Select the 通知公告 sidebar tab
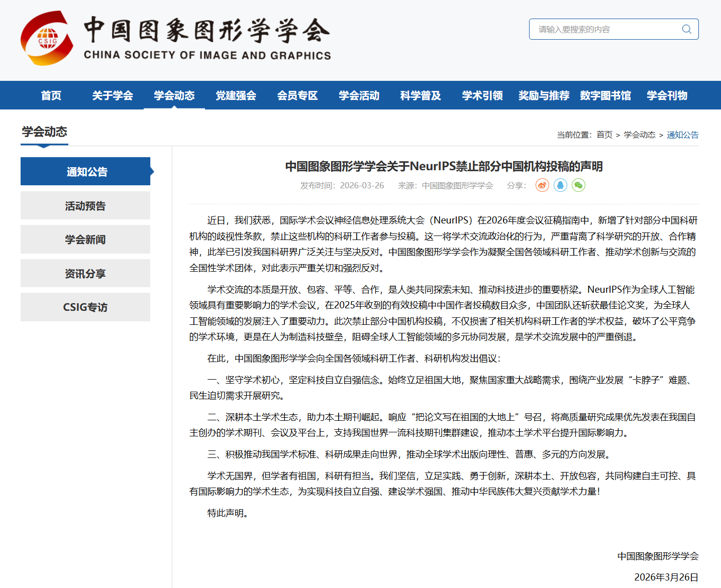The height and width of the screenshot is (588, 721). pos(85,172)
